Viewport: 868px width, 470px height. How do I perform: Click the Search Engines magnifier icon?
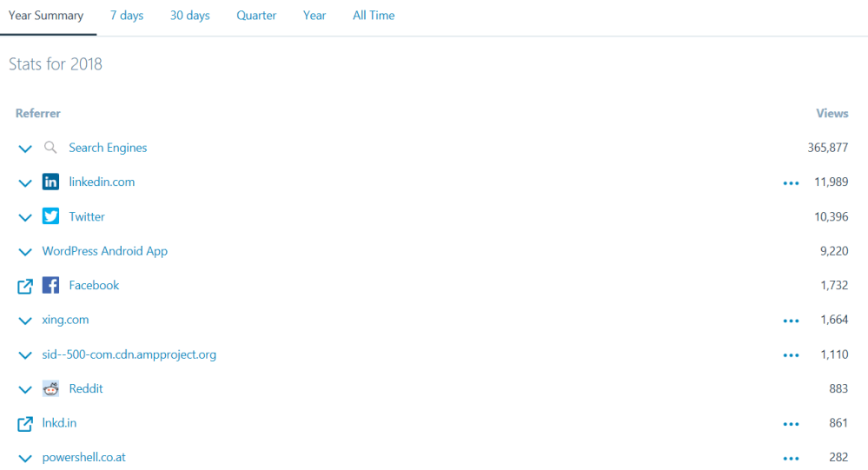click(x=50, y=148)
